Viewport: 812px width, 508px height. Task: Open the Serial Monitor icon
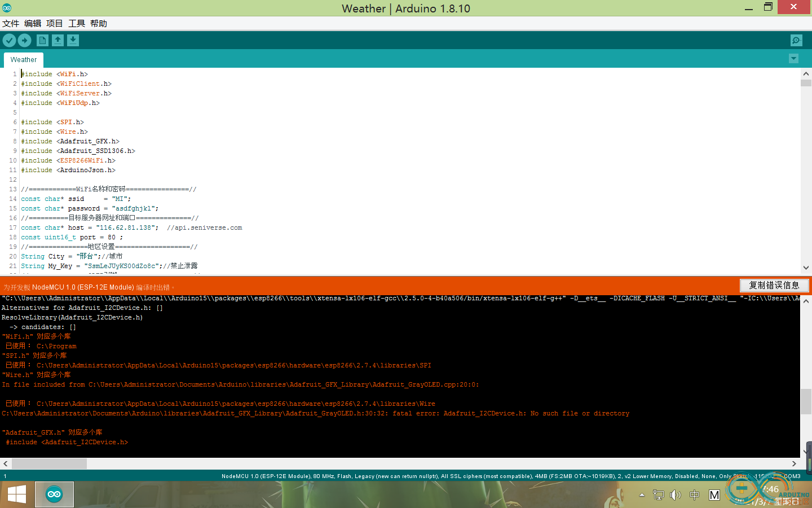[796, 40]
